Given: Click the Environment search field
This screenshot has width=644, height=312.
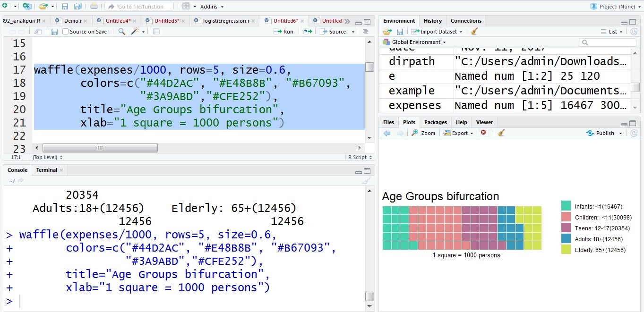Looking at the screenshot, I should pyautogui.click(x=608, y=42).
